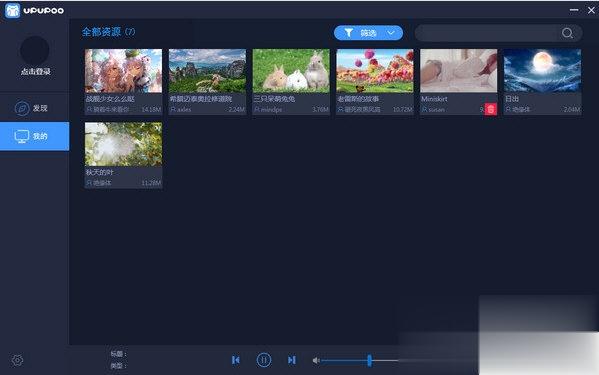Click the compass icon beside 发现
This screenshot has width=599, height=375.
point(22,108)
